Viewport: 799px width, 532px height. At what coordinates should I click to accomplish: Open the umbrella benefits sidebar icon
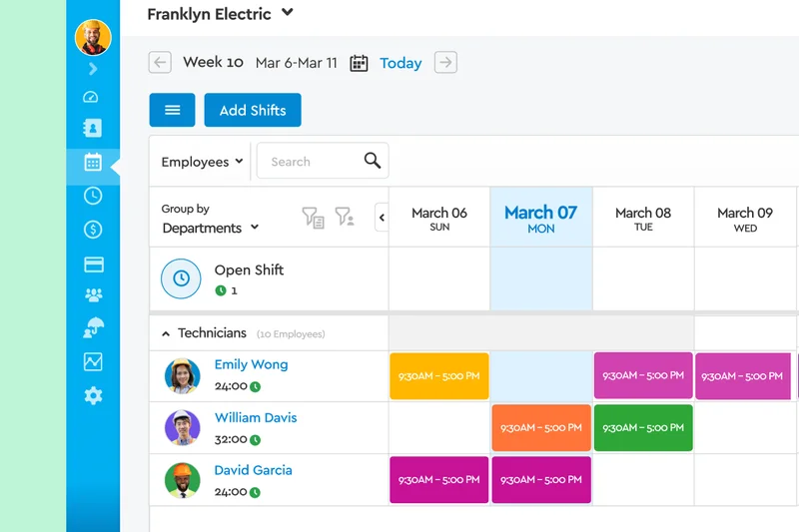93,328
